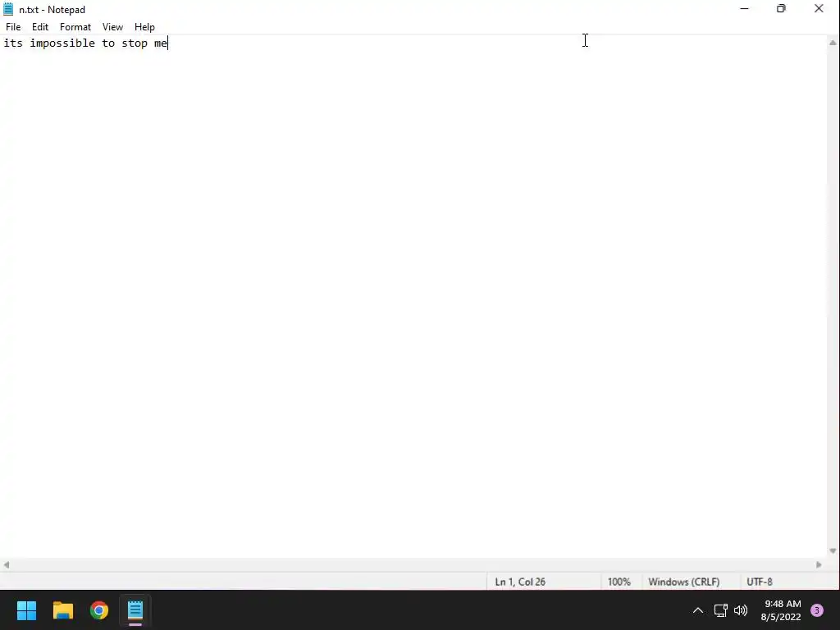The width and height of the screenshot is (840, 630).
Task: Launch File Explorer from the taskbar
Action: [62, 610]
